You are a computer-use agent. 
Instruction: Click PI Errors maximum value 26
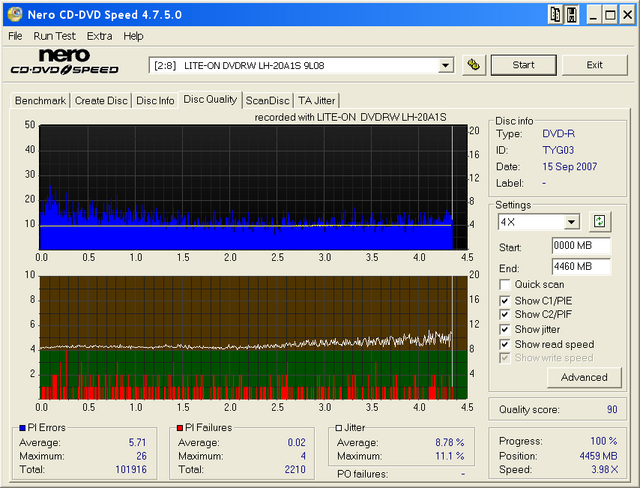click(141, 456)
